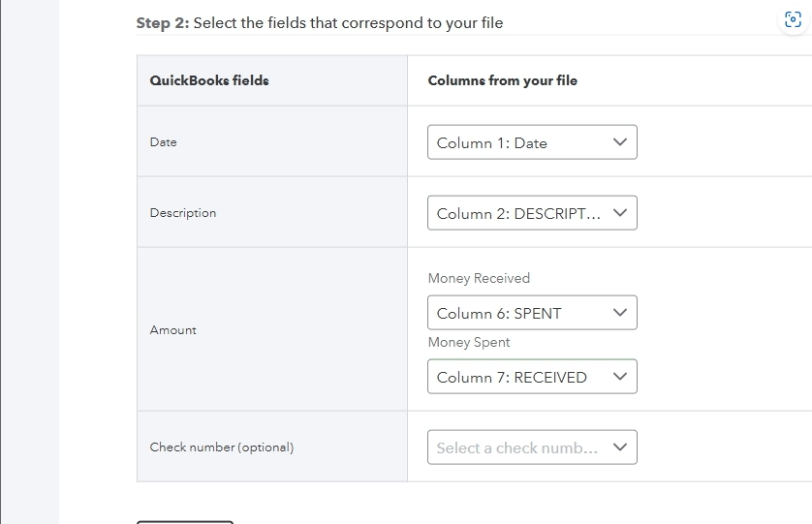The width and height of the screenshot is (812, 524).
Task: Click the chevron arrow on the Column 6: SPENT dropdown
Action: coord(621,313)
